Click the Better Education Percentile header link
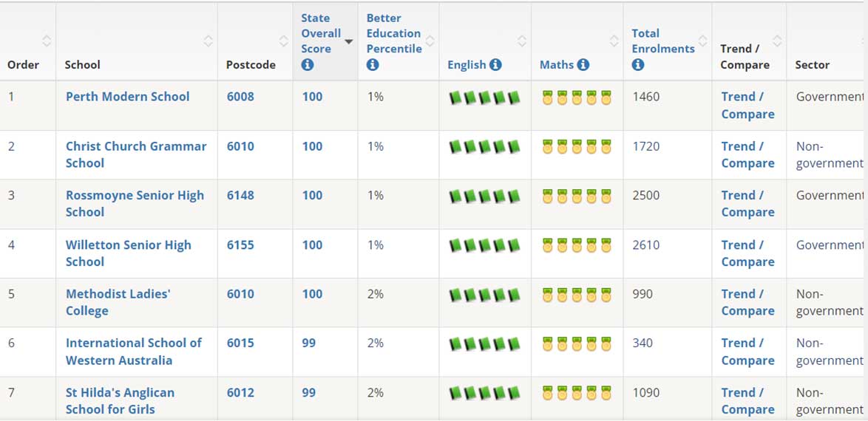This screenshot has width=868, height=421. 393,33
